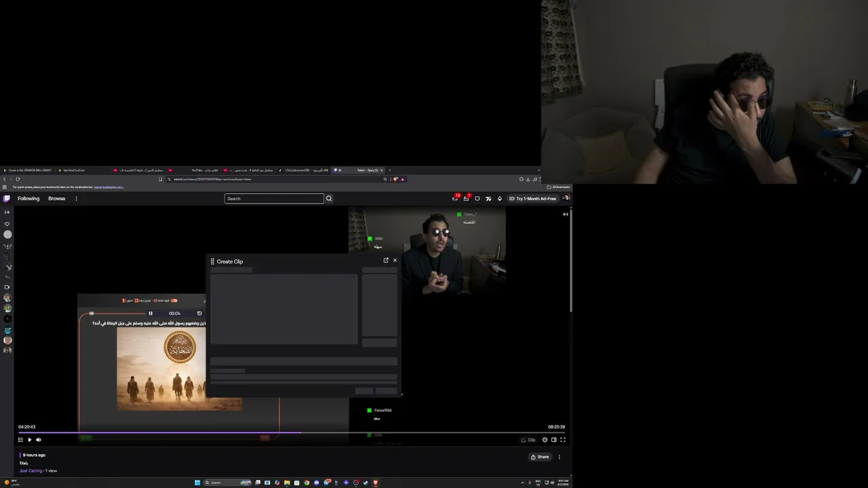Click the Clip button in player
The height and width of the screenshot is (488, 868).
pos(528,440)
